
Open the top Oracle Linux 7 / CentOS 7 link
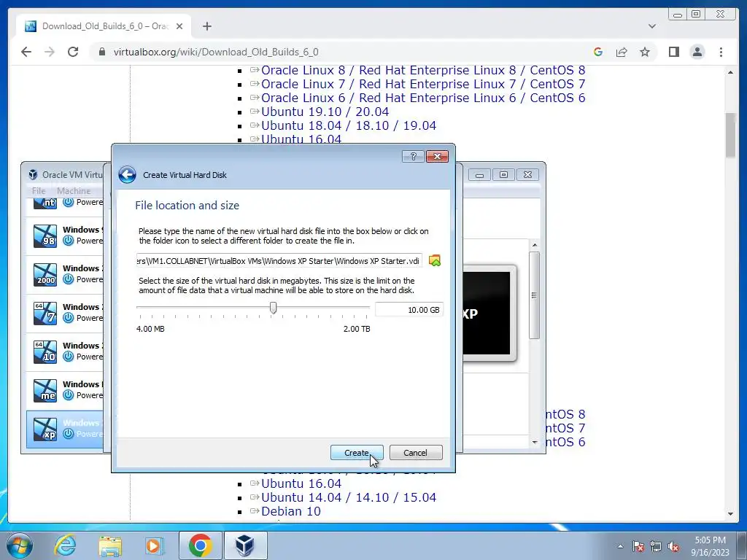(423, 84)
